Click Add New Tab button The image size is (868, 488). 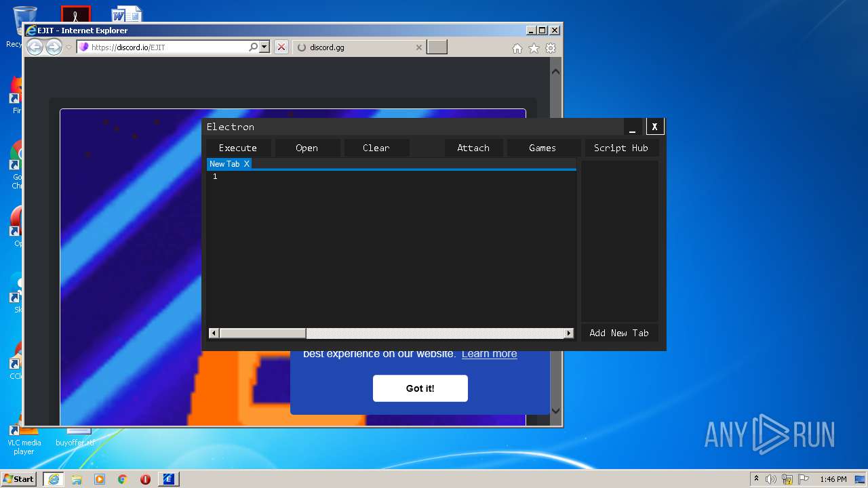[x=619, y=333]
